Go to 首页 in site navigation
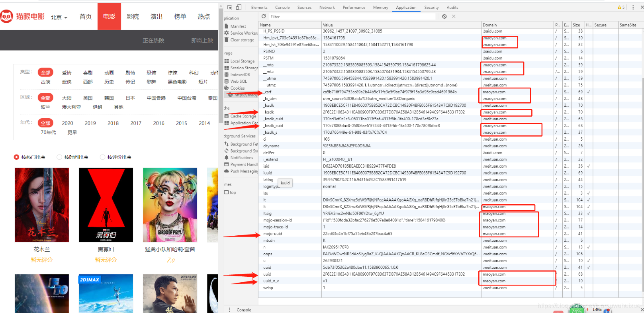 coord(86,16)
